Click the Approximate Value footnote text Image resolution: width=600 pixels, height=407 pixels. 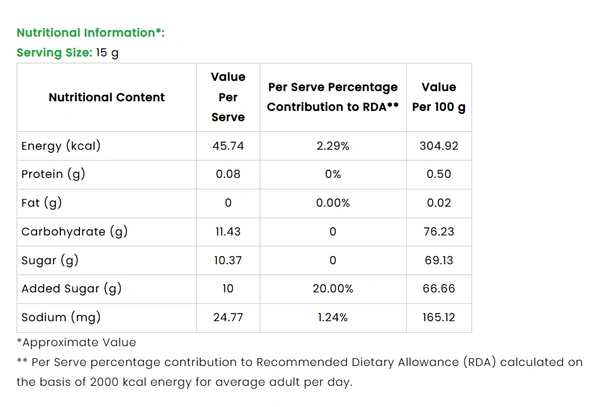point(77,343)
